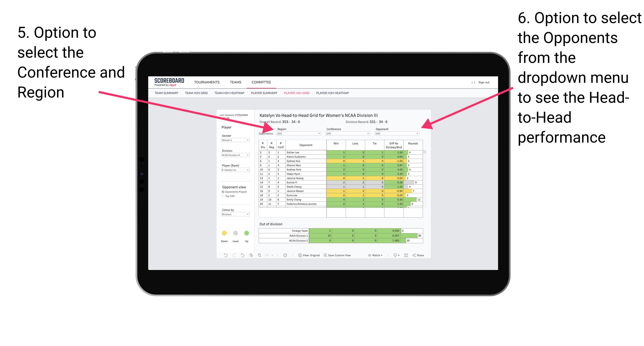Click the Watch button icon

click(368, 256)
